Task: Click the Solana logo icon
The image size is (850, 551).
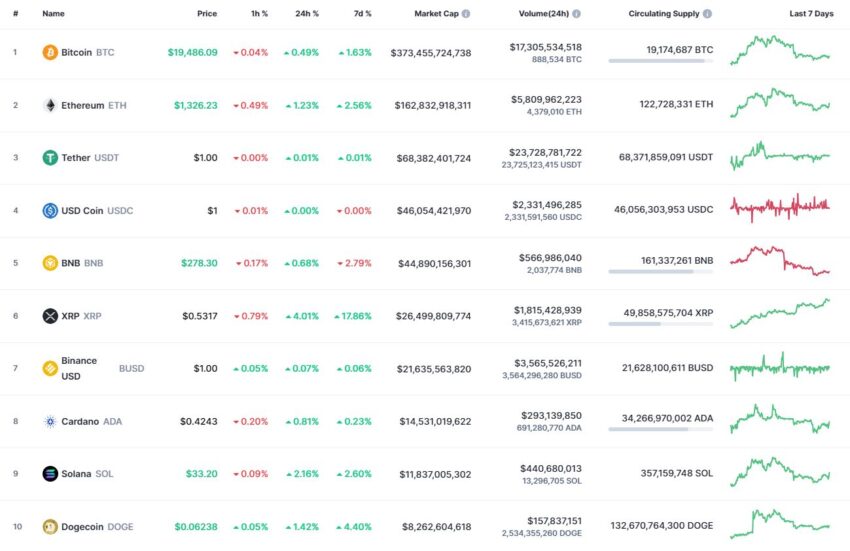Action: [x=50, y=474]
